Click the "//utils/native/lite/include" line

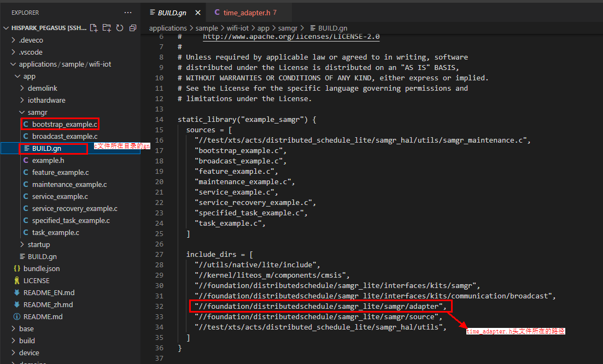point(257,265)
